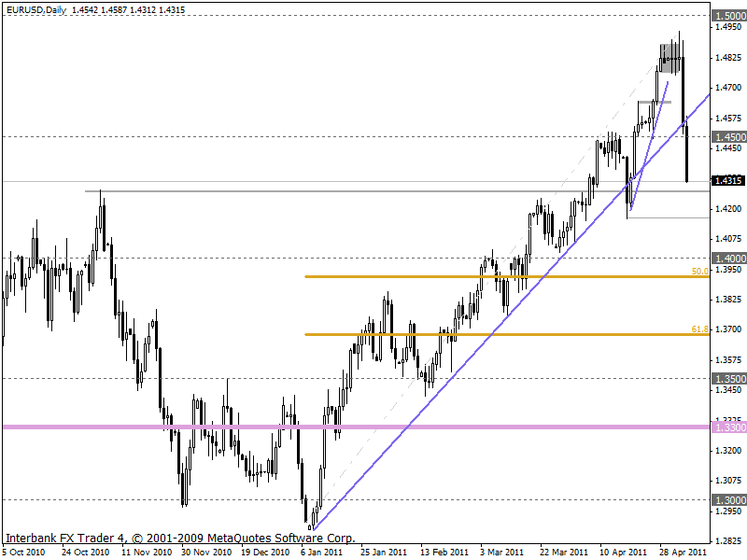Click the 1.4950 price axis value
This screenshot has height=560, width=747.
[x=728, y=27]
